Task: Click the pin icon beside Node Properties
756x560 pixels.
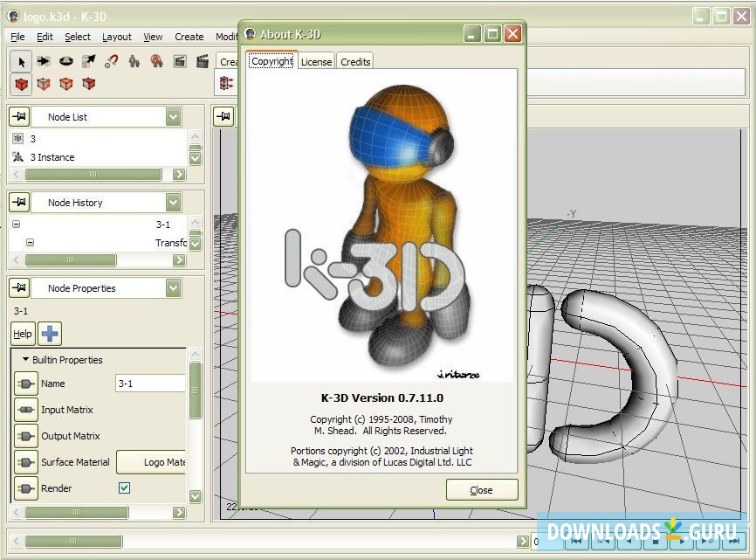Action: click(19, 287)
